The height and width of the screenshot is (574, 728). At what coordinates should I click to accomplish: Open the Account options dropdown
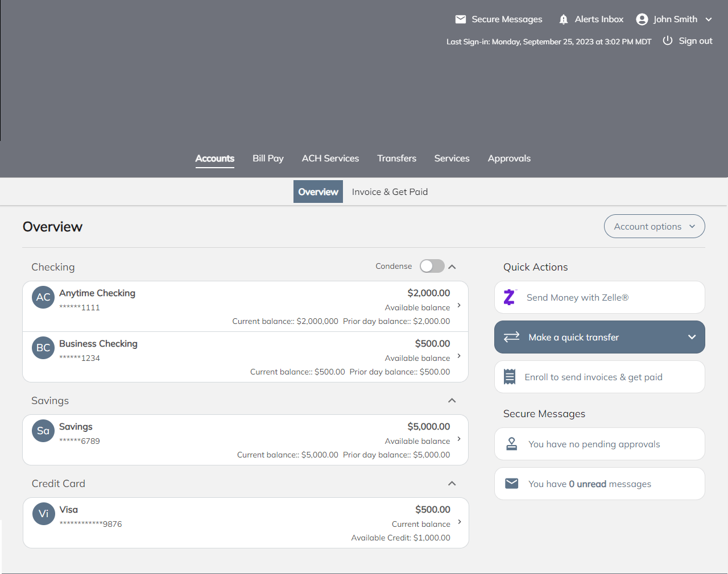[x=655, y=226]
